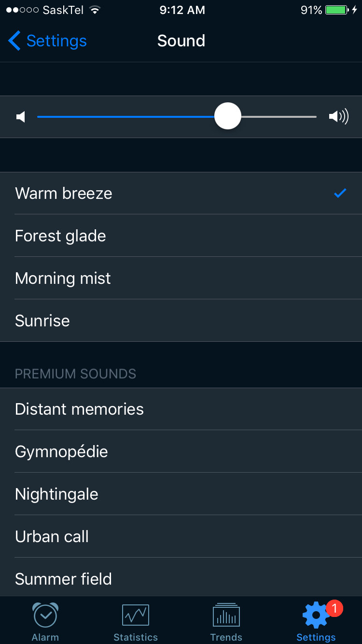This screenshot has height=644, width=362.
Task: Pick the Gymnopédie premium sound
Action: (x=181, y=451)
